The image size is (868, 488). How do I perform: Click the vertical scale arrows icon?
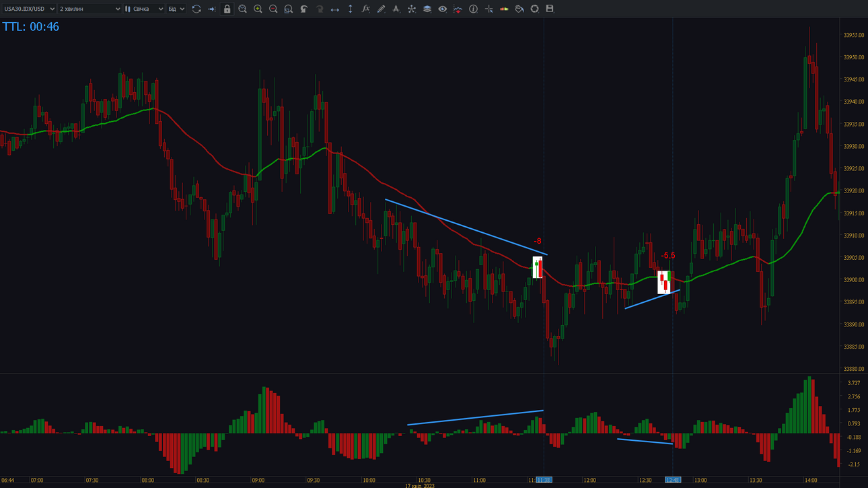tap(350, 9)
